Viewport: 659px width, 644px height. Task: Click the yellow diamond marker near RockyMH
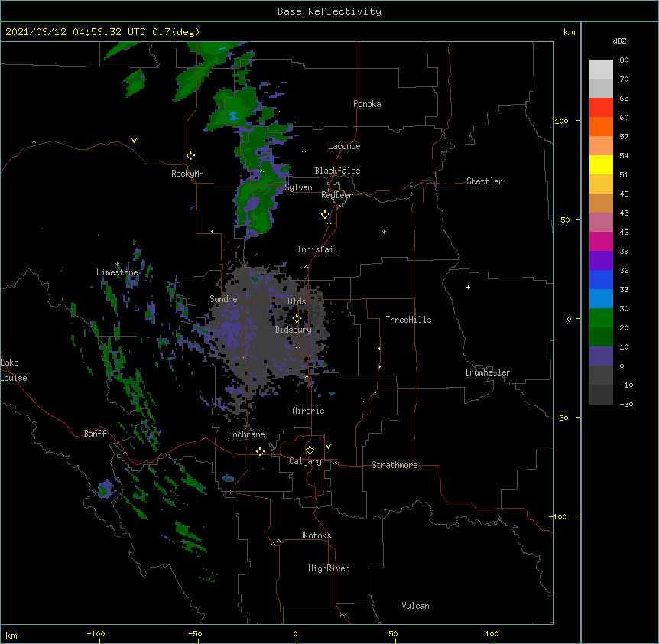190,156
